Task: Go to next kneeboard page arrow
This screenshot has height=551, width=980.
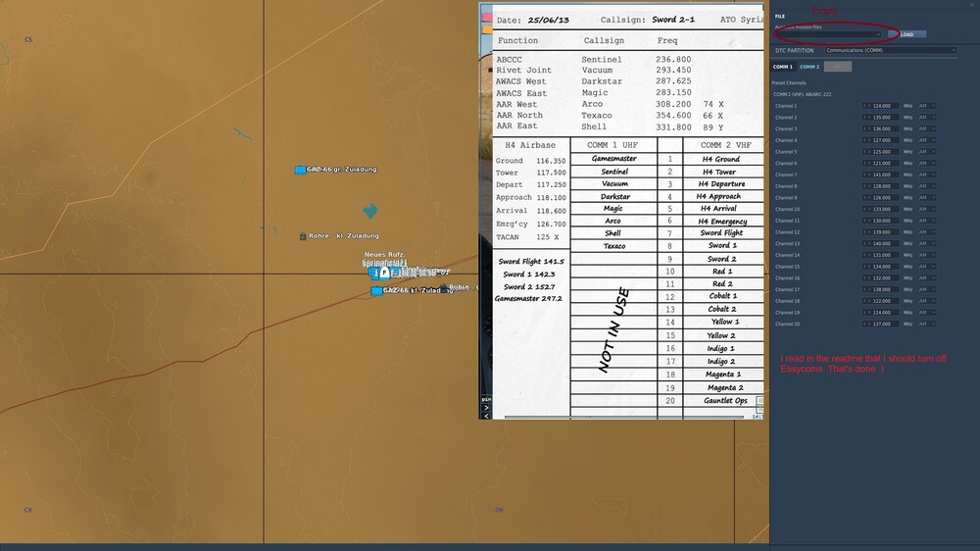Action: (486, 408)
